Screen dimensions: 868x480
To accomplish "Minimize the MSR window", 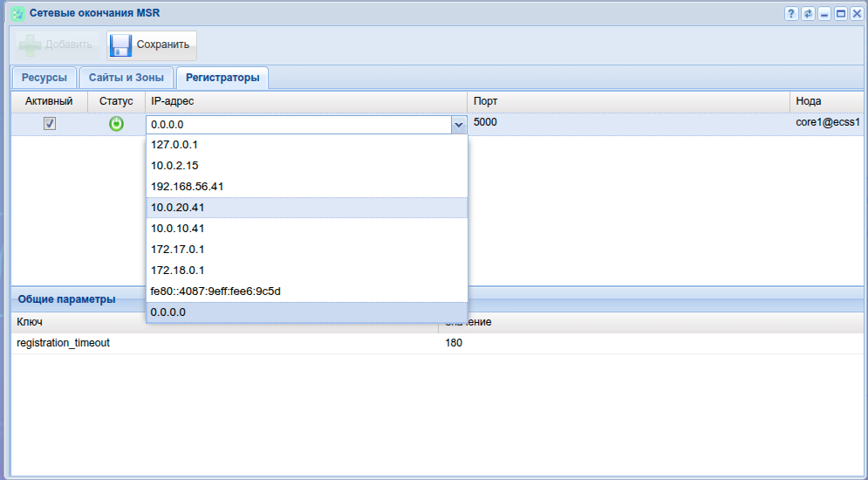I will click(x=825, y=14).
